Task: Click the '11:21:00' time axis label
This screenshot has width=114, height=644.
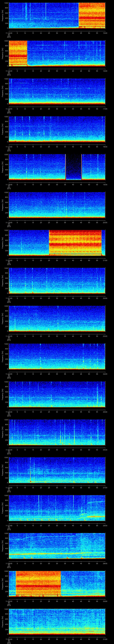Action: pyautogui.click(x=9, y=298)
